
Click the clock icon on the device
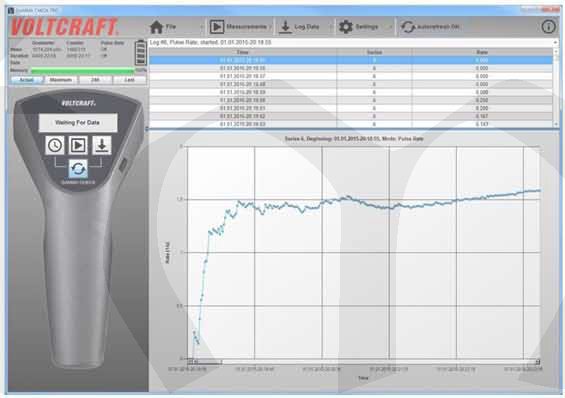pyautogui.click(x=55, y=145)
